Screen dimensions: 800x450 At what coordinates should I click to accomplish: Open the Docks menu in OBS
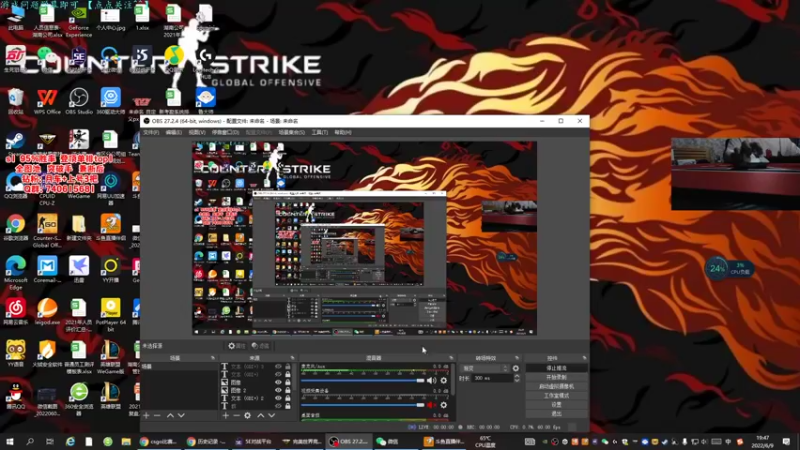click(225, 132)
